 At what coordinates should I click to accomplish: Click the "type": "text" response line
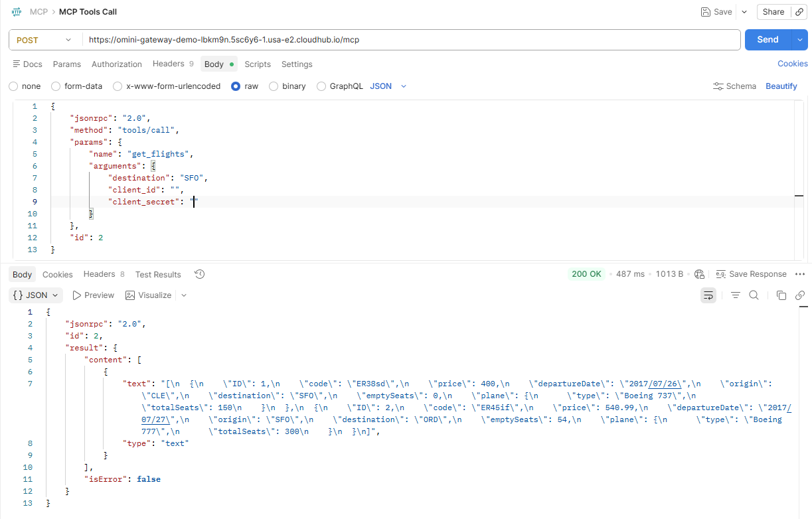tap(156, 443)
